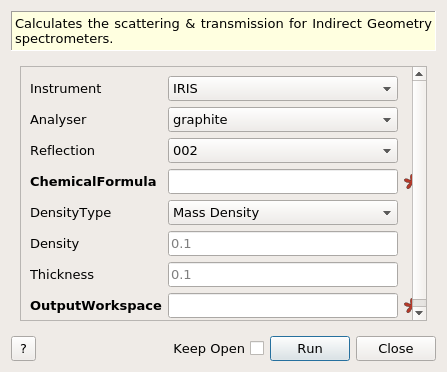This screenshot has height=372, width=447.
Task: Click the ChemicalFormula input field
Action: click(x=283, y=182)
